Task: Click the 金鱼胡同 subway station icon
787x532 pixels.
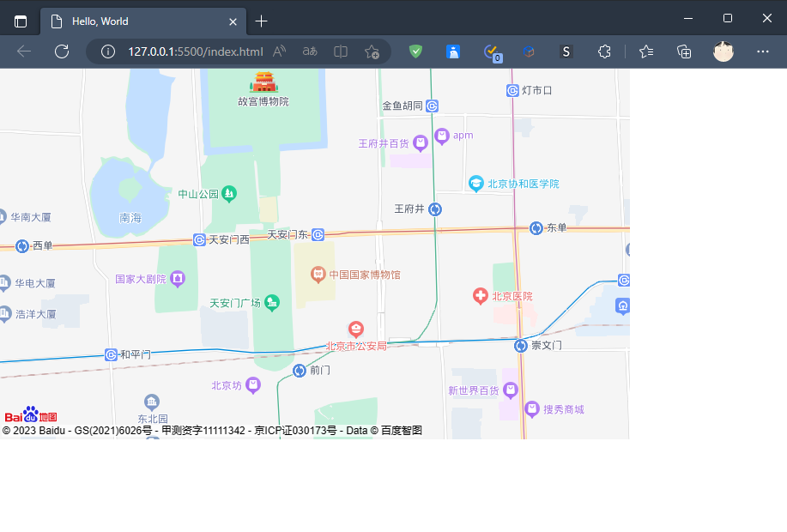Action: [433, 106]
